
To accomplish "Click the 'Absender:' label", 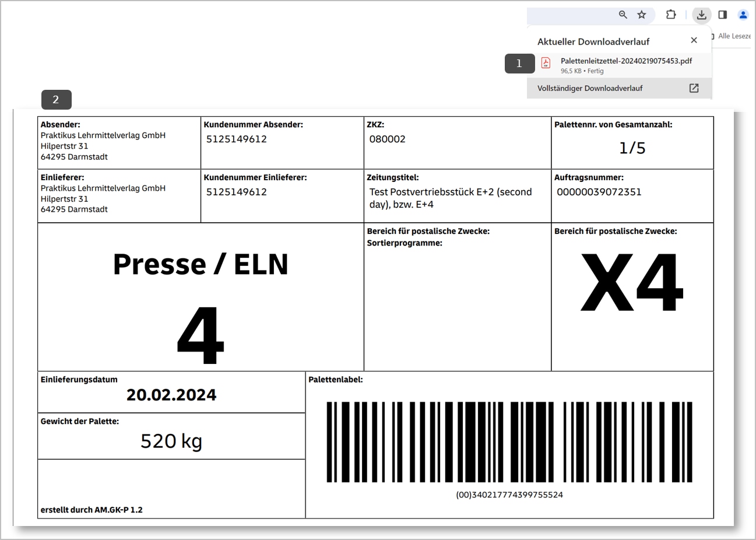I will (x=61, y=124).
